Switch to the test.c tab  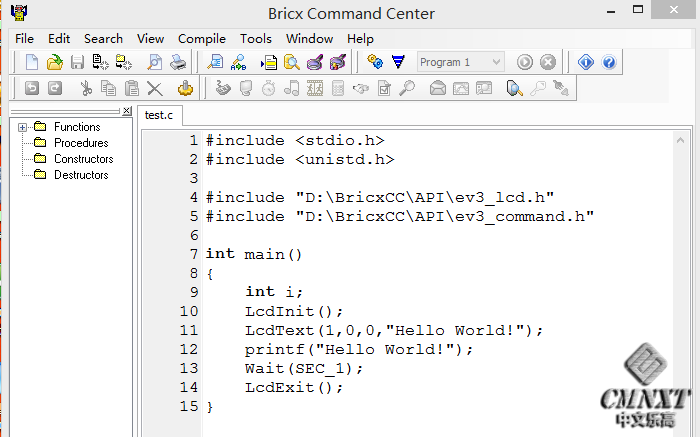(159, 115)
